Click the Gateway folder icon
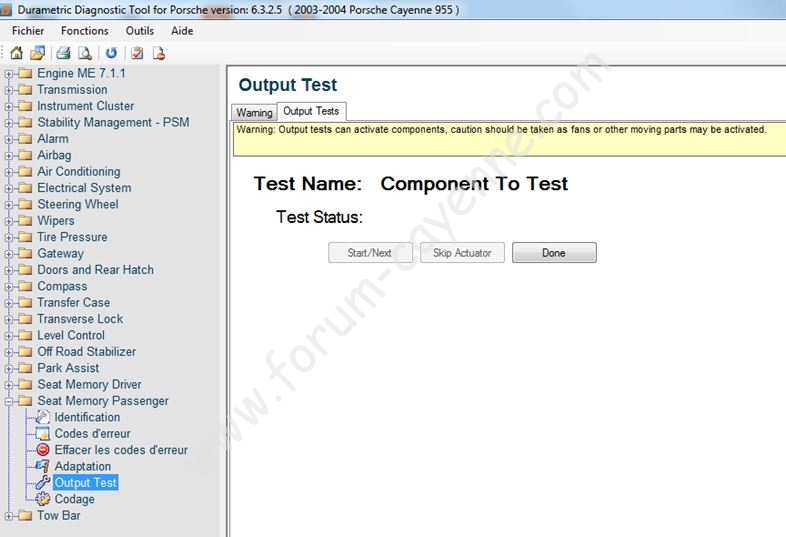The height and width of the screenshot is (537, 786). click(25, 254)
